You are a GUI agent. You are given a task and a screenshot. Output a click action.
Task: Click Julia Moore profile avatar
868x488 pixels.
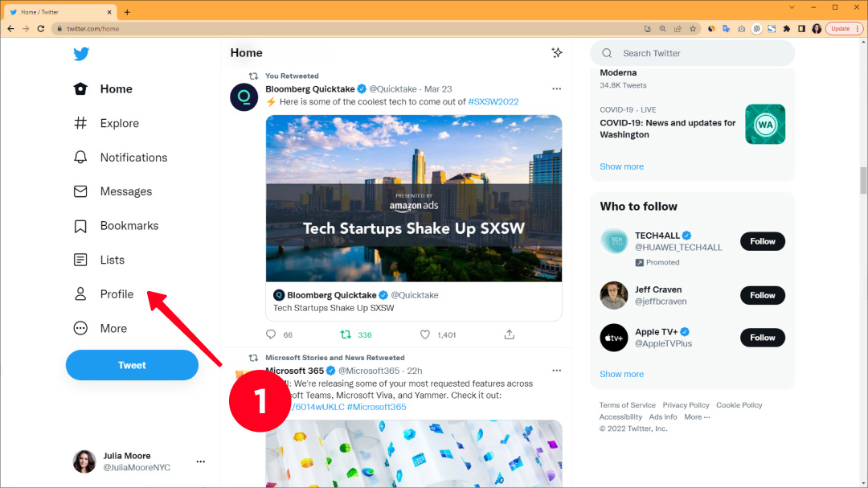(x=84, y=461)
